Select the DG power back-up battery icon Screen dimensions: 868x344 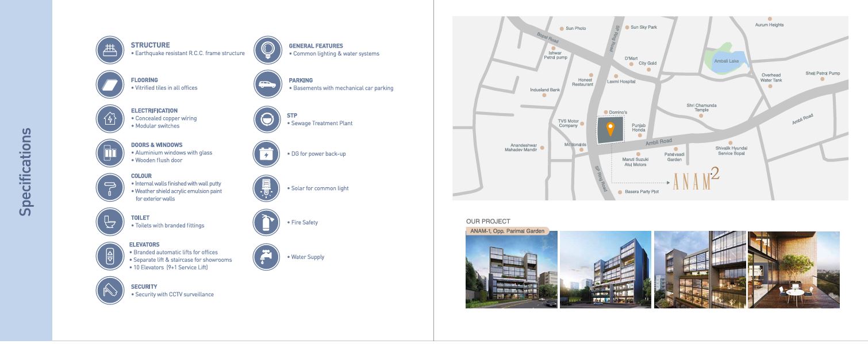point(267,153)
